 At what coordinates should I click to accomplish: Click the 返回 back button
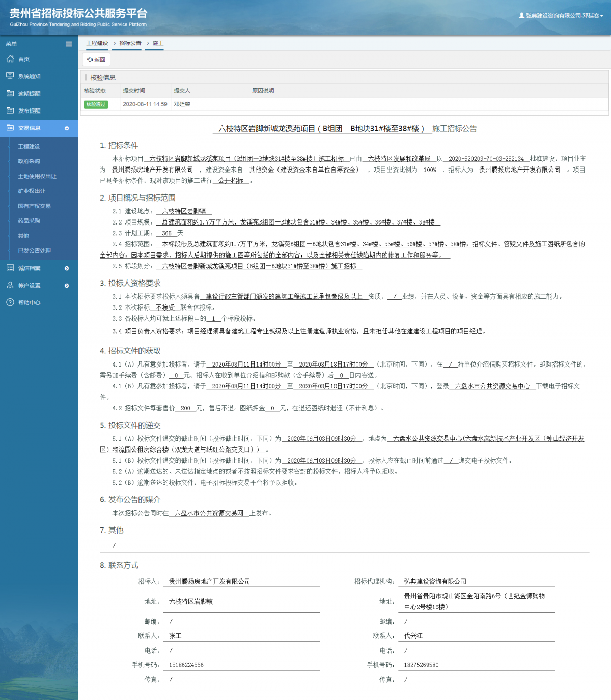click(96, 60)
